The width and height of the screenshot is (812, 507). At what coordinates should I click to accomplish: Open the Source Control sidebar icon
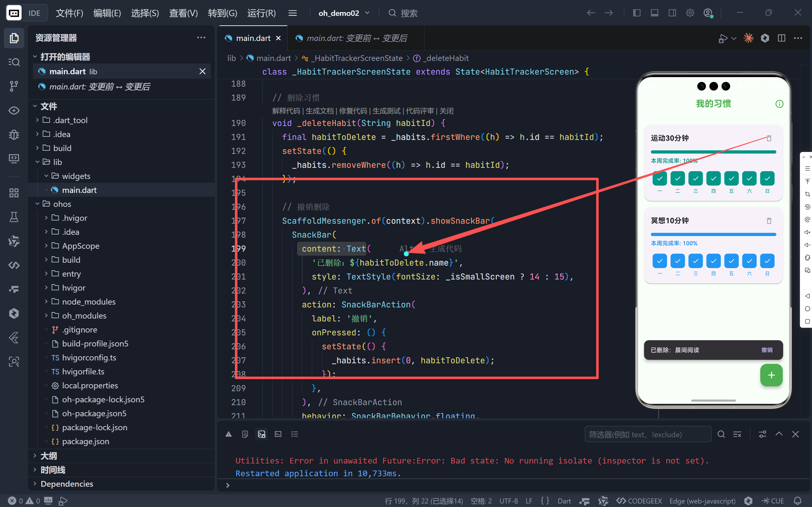[14, 86]
